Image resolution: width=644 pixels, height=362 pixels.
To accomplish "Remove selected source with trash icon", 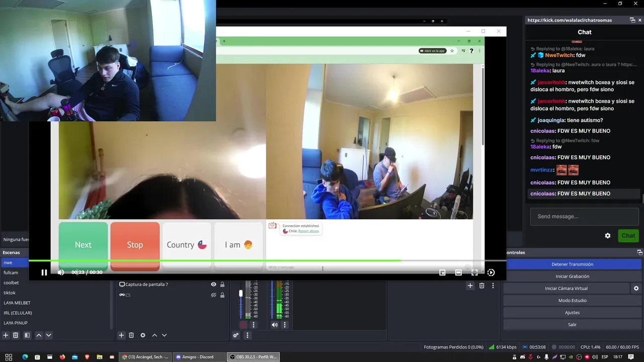I will tap(131, 335).
